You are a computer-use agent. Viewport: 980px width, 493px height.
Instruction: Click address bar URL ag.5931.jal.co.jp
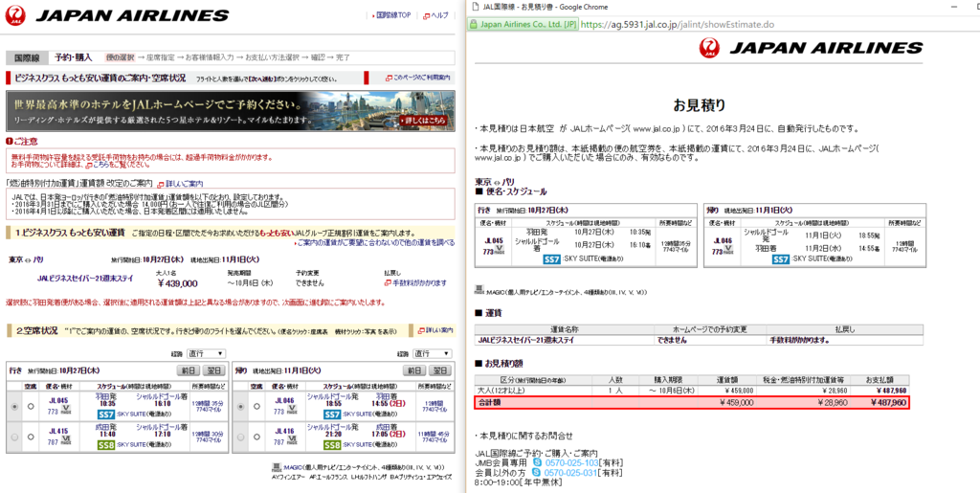pos(678,25)
